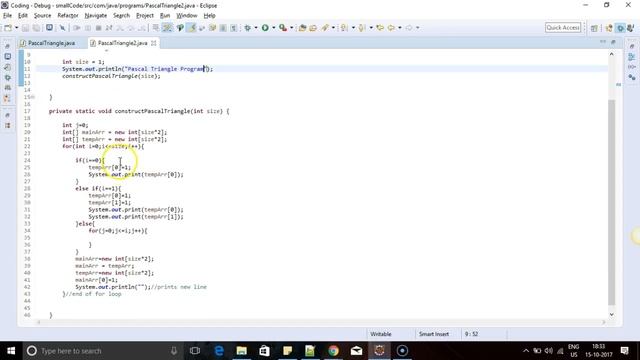
Task: Open the Project menu
Action: pyautogui.click(x=144, y=16)
